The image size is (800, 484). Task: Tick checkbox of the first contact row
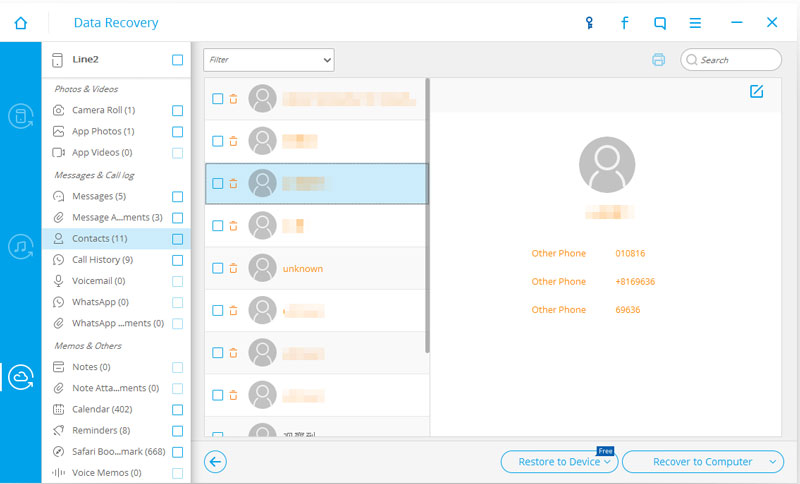tap(218, 99)
